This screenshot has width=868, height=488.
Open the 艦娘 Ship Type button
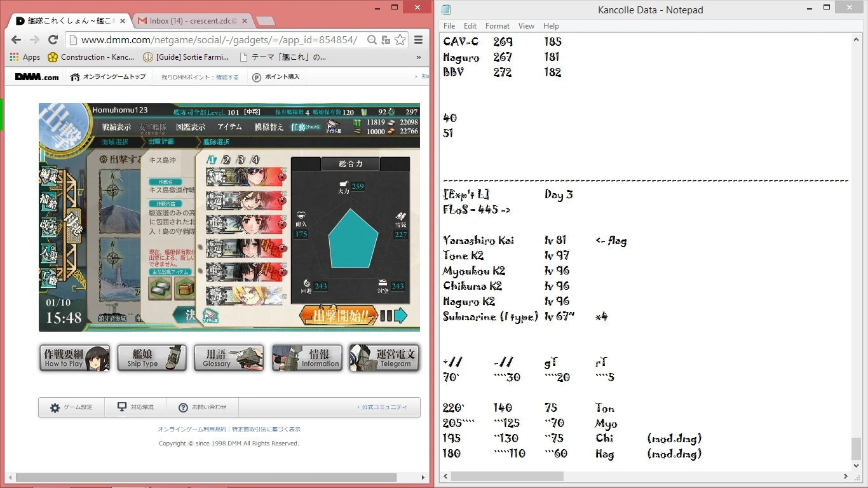(x=152, y=358)
